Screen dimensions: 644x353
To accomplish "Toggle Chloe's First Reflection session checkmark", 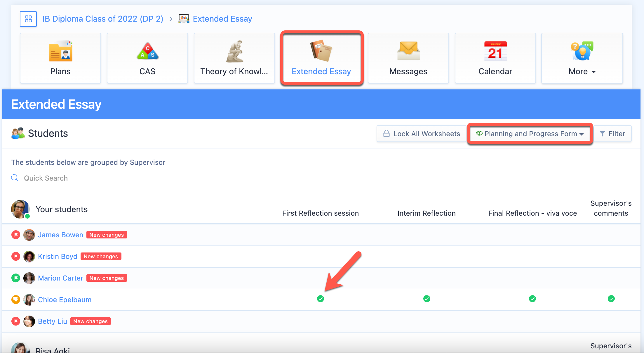I will (321, 299).
